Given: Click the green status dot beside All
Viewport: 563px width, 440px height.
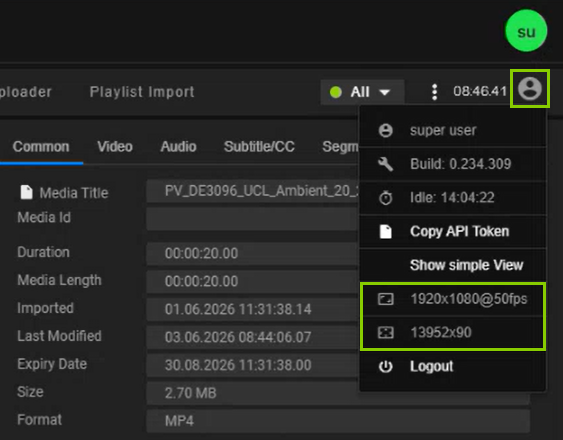Looking at the screenshot, I should pyautogui.click(x=336, y=92).
